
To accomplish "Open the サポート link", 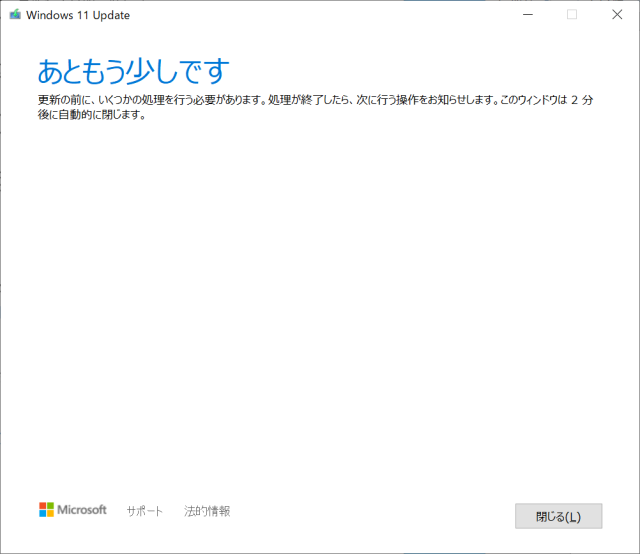I will tap(144, 511).
